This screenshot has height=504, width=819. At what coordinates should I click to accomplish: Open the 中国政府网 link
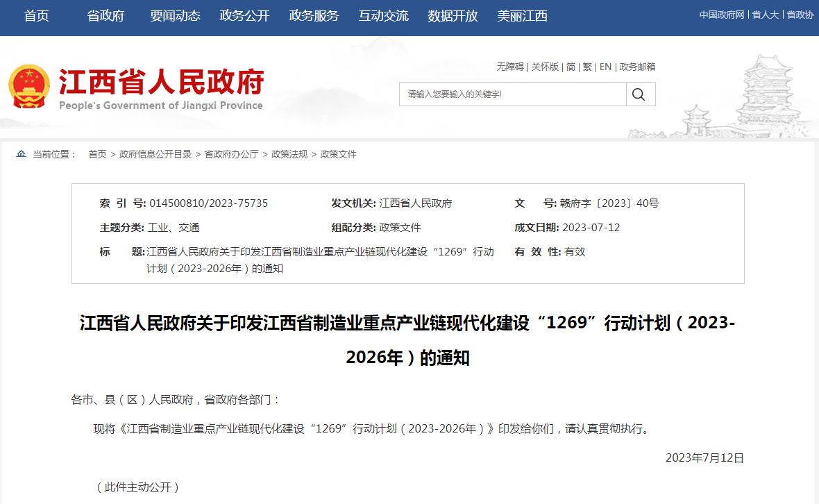[x=721, y=15]
